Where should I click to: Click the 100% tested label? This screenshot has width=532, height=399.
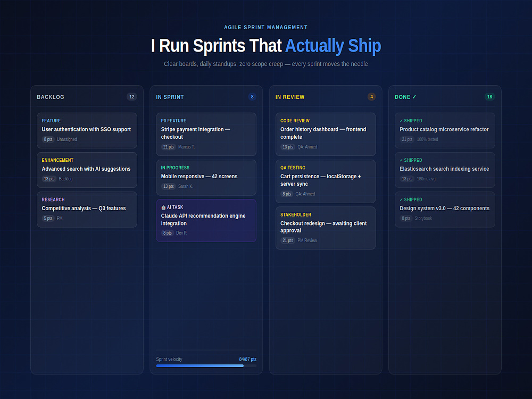click(x=428, y=139)
